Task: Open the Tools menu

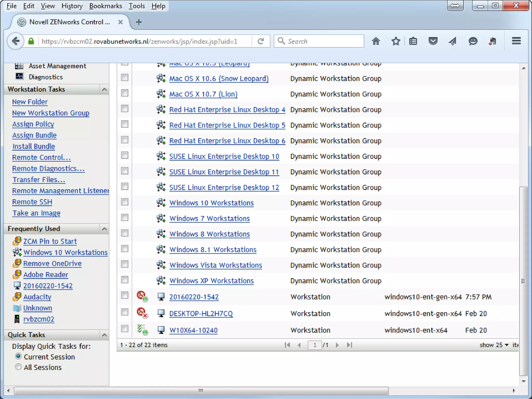Action: (x=137, y=6)
